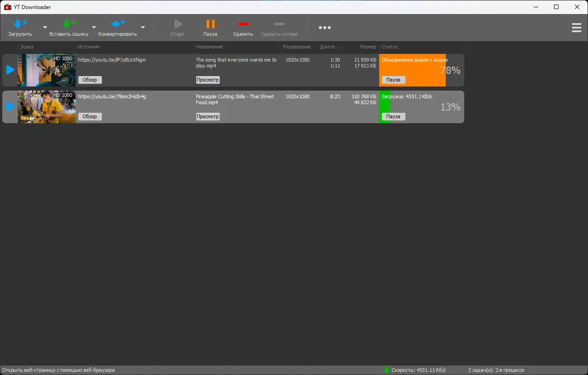Open the hamburger main menu
The height and width of the screenshot is (375, 588).
(577, 28)
